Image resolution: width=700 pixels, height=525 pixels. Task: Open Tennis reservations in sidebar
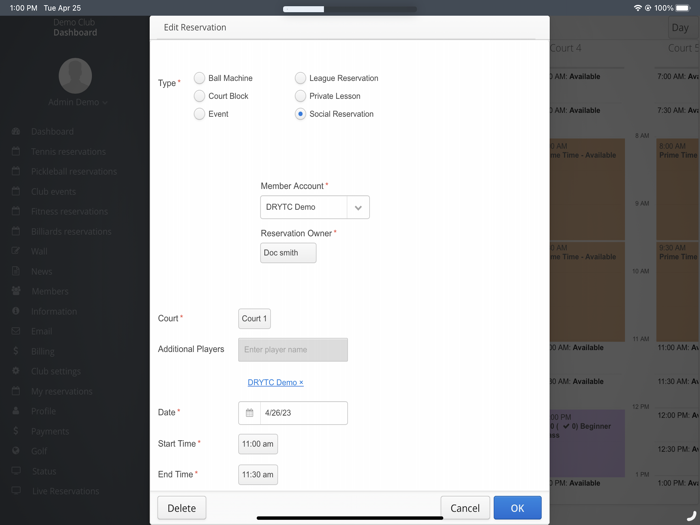point(68,152)
